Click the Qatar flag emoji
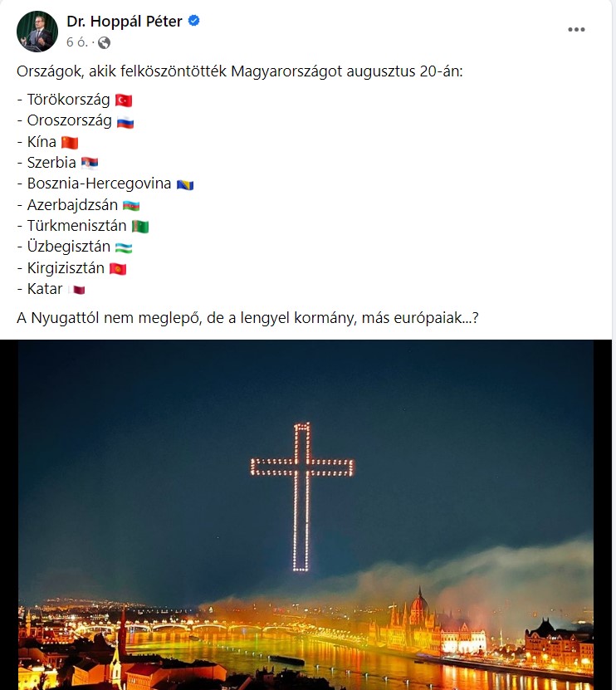Screen dimensions: 616x690 [x=76, y=290]
